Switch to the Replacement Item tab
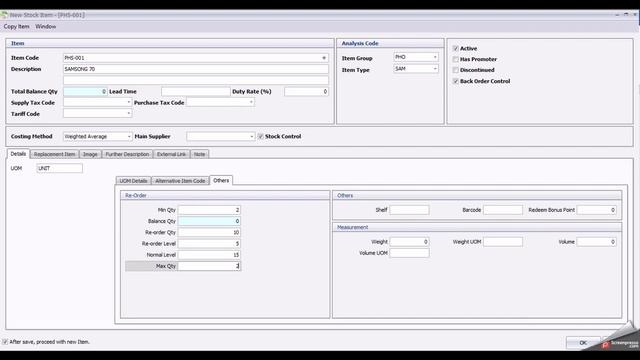The width and height of the screenshot is (640, 360). (x=54, y=154)
